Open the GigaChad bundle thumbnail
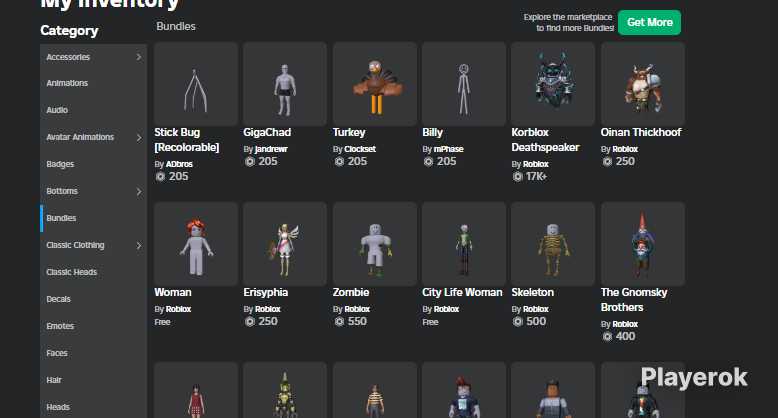The width and height of the screenshot is (778, 418). click(x=285, y=84)
